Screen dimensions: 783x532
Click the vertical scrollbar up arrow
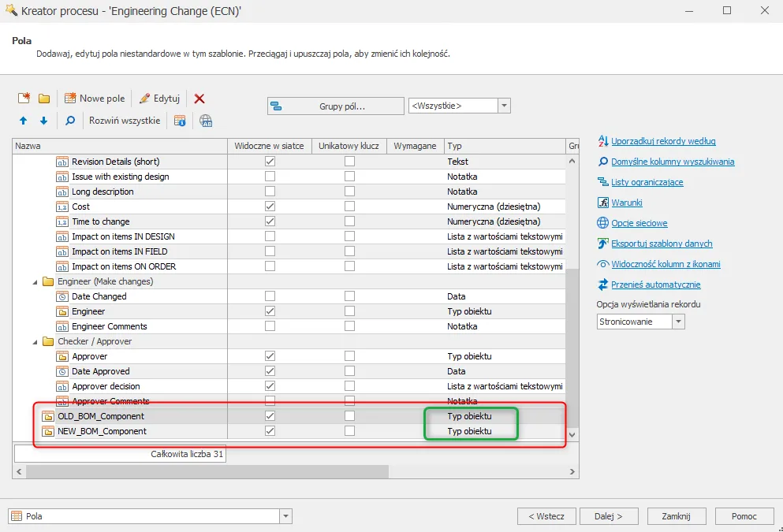[572, 162]
